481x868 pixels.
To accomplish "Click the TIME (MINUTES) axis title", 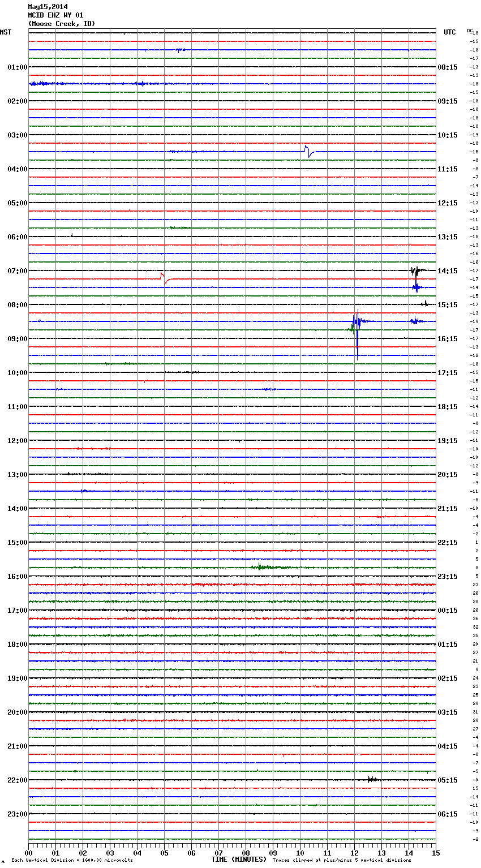I will pyautogui.click(x=239, y=860).
